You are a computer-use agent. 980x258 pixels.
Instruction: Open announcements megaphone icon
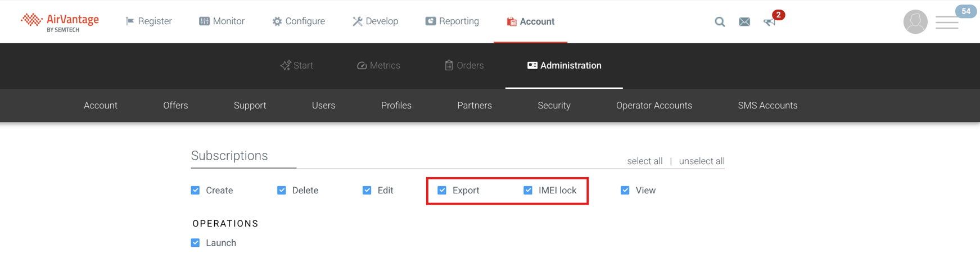point(769,22)
